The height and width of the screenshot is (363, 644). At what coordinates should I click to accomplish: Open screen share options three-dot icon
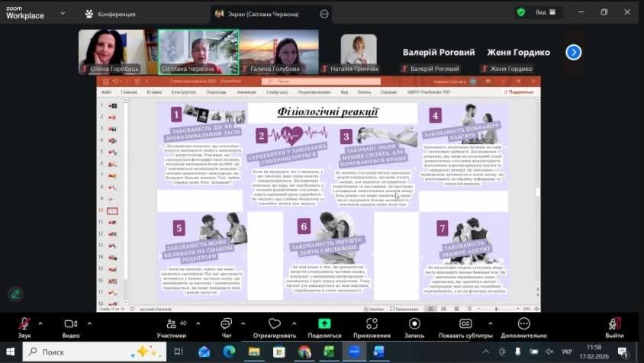pos(324,13)
